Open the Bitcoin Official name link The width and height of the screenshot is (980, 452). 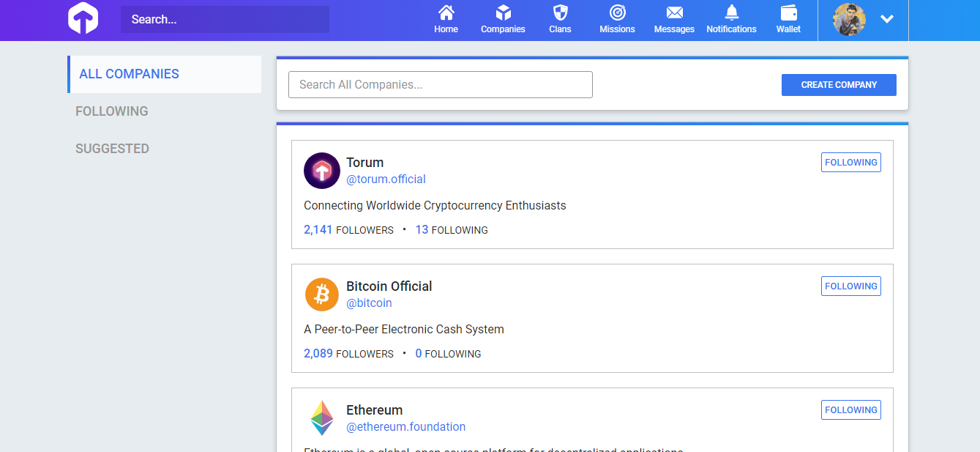(x=389, y=286)
